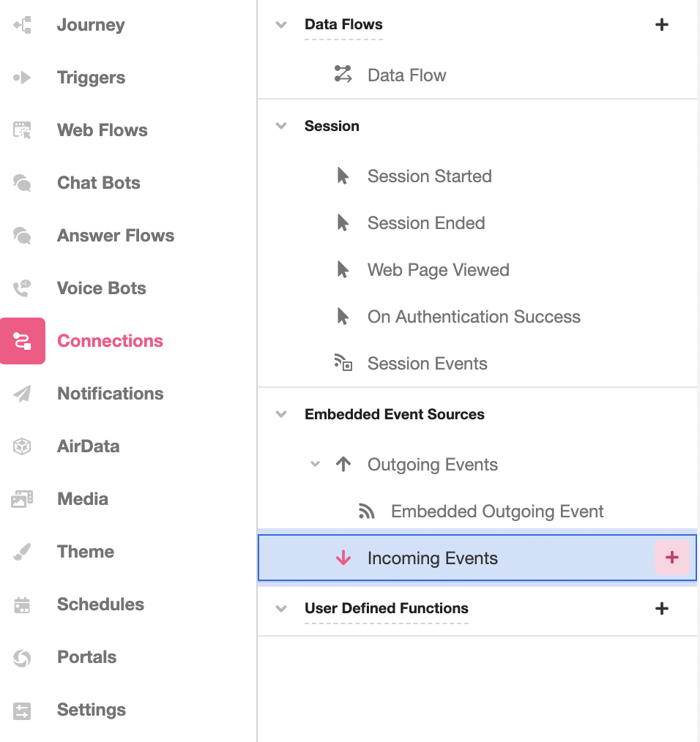Open the Web Flows icon

pyautogui.click(x=22, y=130)
